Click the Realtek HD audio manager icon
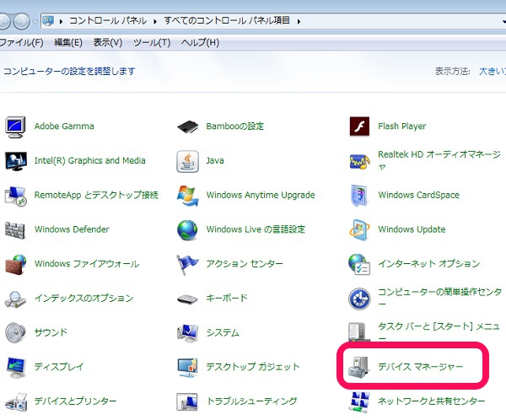The width and height of the screenshot is (506, 420). click(x=359, y=161)
